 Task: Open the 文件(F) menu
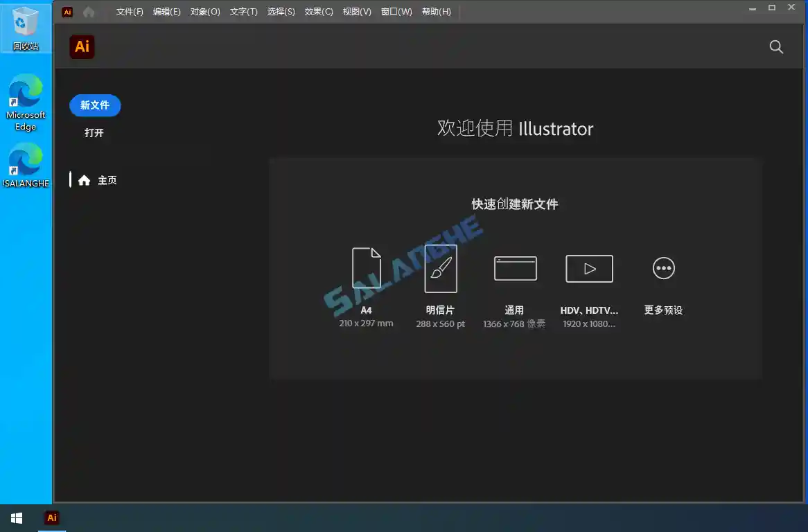coord(130,12)
